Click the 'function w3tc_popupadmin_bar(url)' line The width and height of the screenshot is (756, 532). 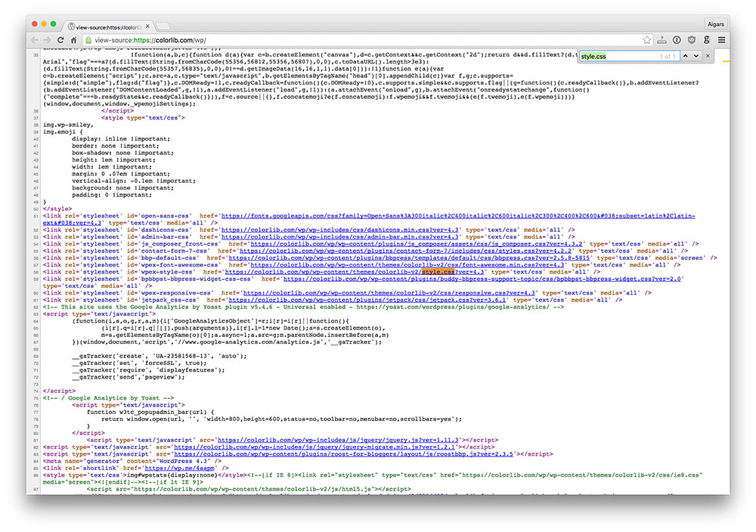tap(150, 412)
